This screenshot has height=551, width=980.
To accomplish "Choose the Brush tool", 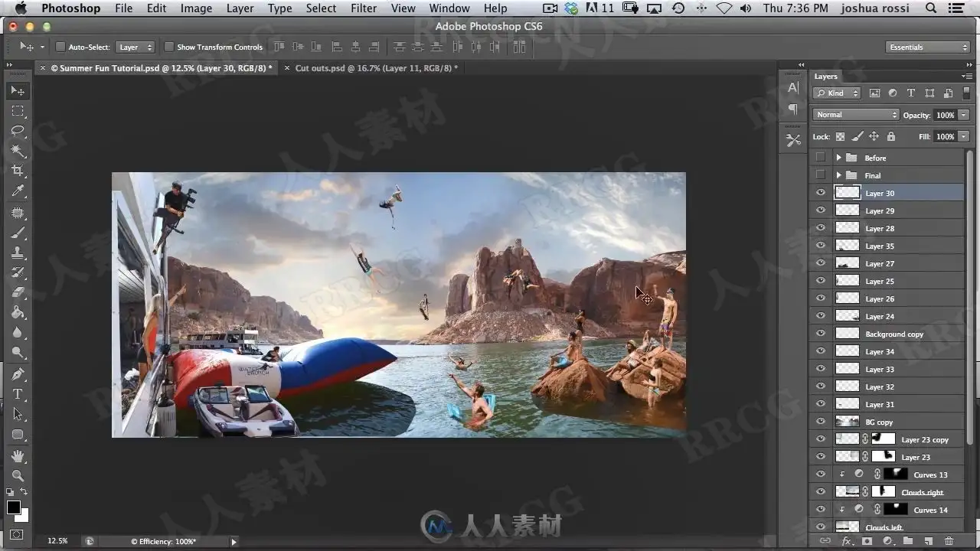I will (18, 233).
